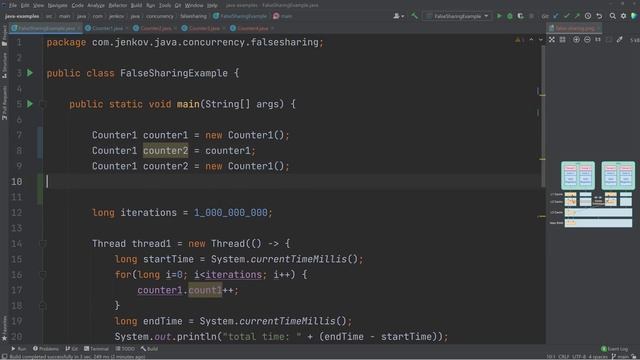Image resolution: width=640 pixels, height=360 pixels.
Task: Open UTF-8 encoding selector in status bar
Action: pyautogui.click(x=578, y=357)
